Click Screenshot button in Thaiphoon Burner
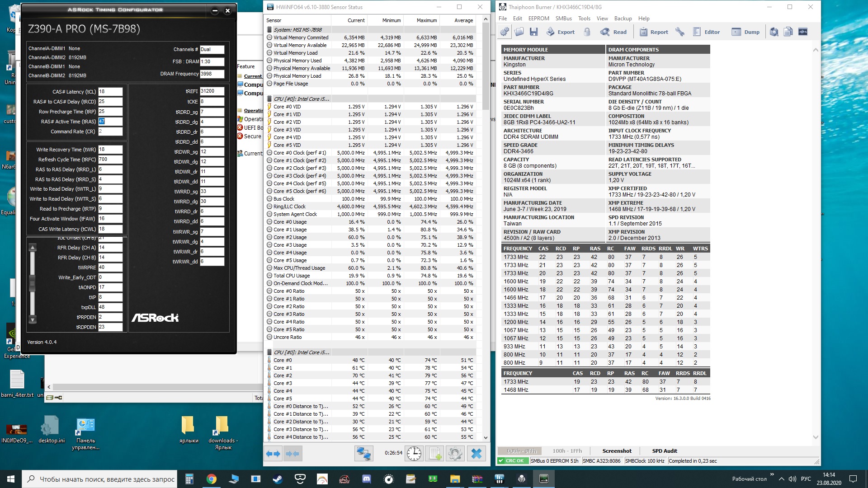The width and height of the screenshot is (868, 488). click(617, 451)
